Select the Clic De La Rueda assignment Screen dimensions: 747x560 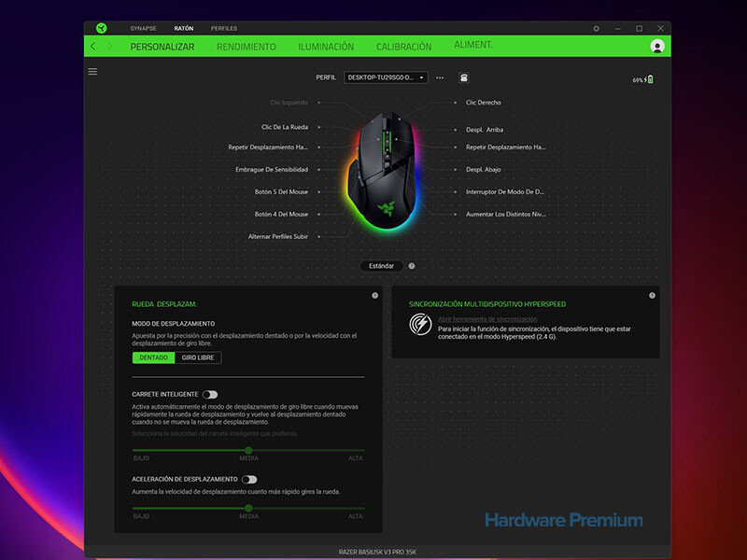click(x=285, y=127)
